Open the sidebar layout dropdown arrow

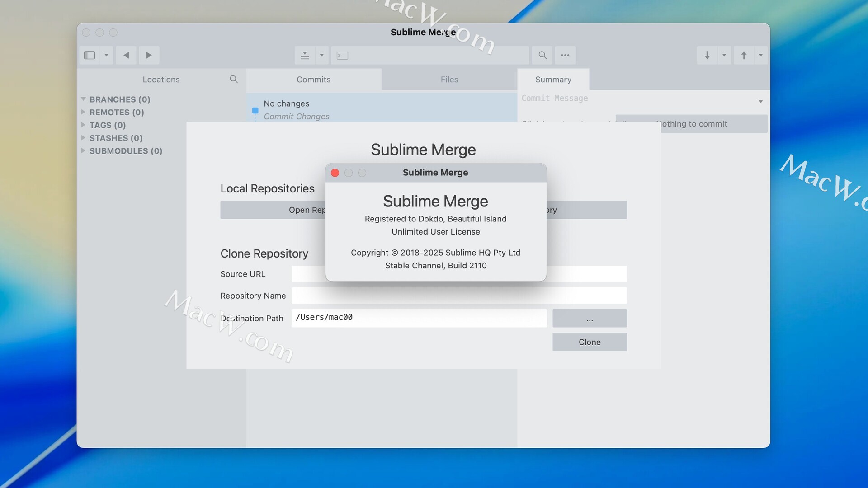coord(106,55)
